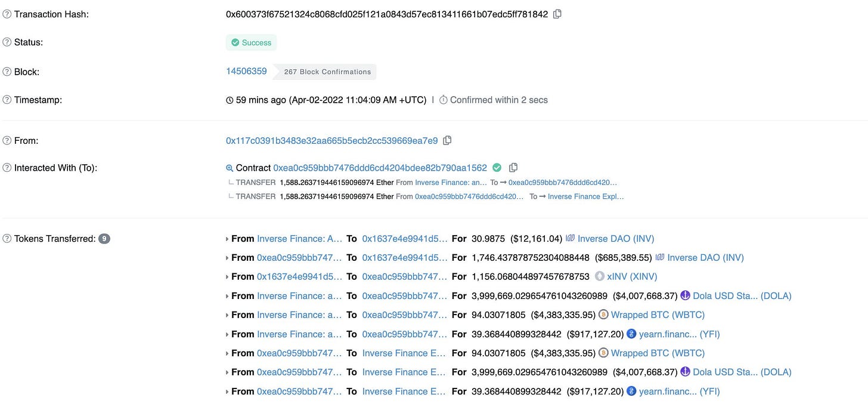Open To address 0xea0c959bbb7476ddd6cd420... in first TRANSFER line
The image size is (868, 407).
pos(563,182)
